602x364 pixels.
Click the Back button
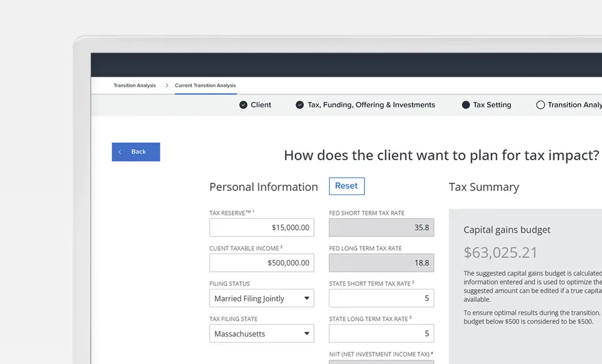136,152
